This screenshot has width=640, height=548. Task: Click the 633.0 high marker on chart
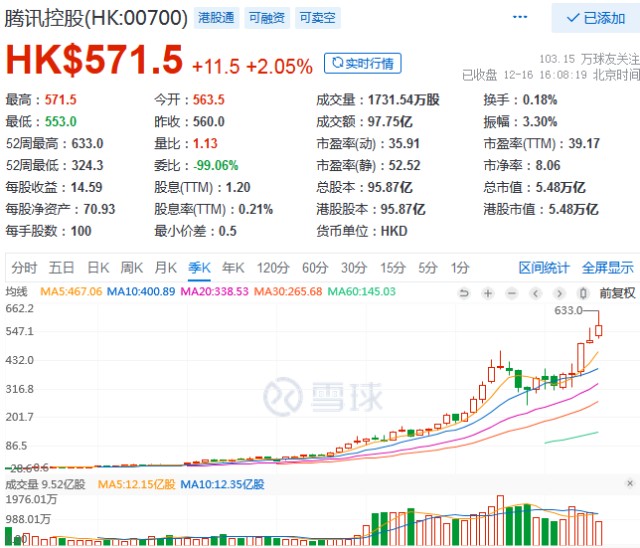[x=568, y=311]
